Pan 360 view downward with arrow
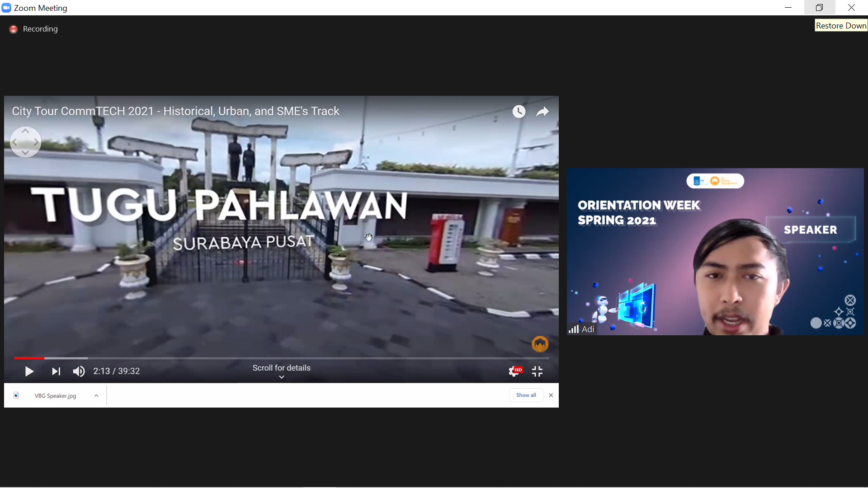Screen dimensions: 868x488 tap(25, 153)
